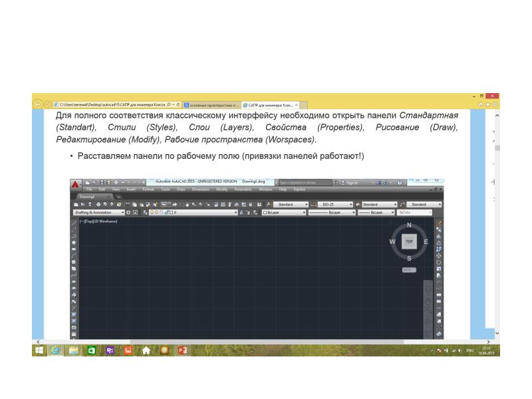Click the TOP face of the ViewCube
532x399 pixels.
409,241
